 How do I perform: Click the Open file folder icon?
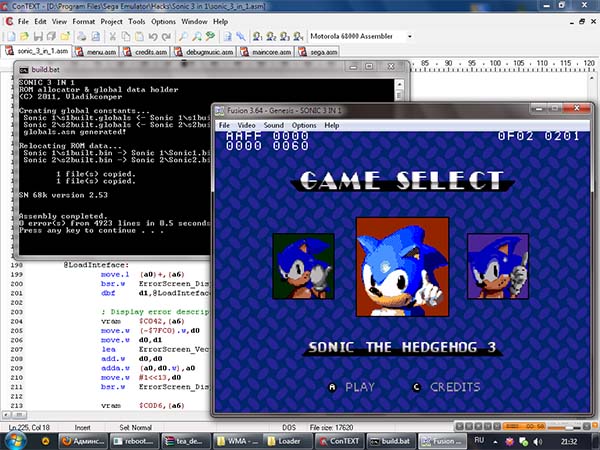(x=24, y=36)
